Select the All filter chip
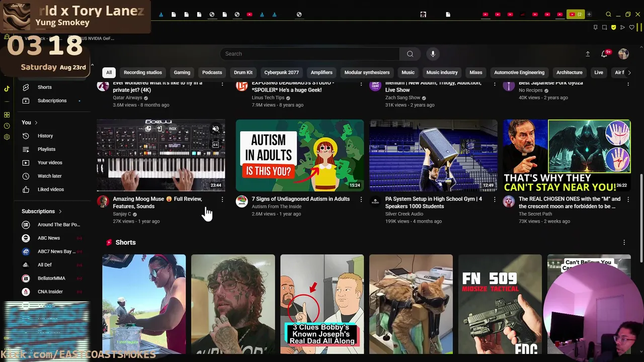The width and height of the screenshot is (644, 362). 109,72
